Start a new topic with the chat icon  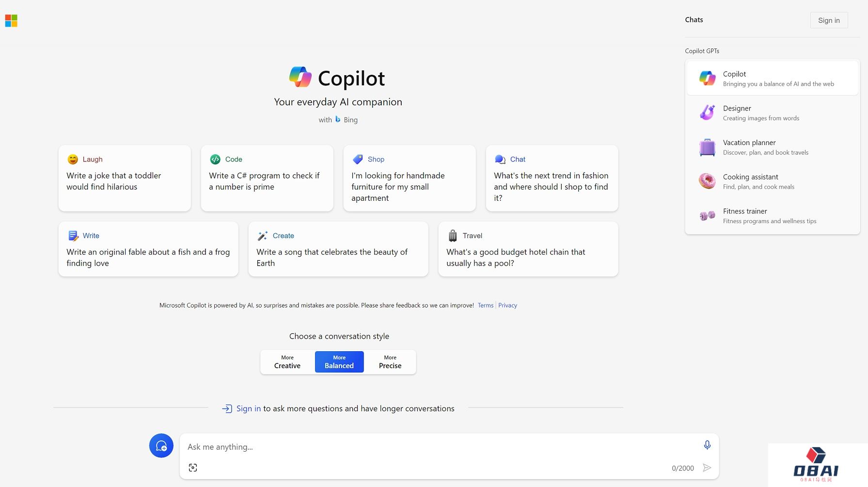tap(161, 445)
